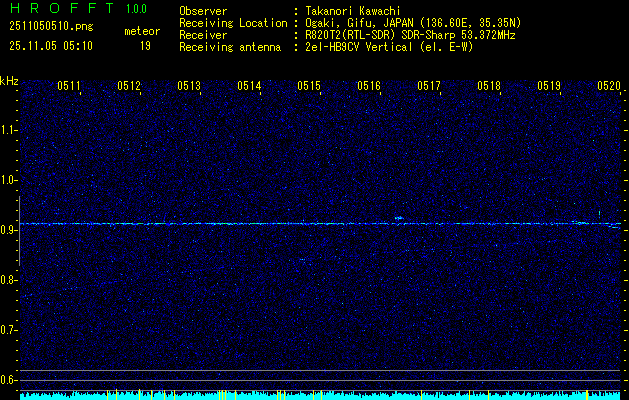
Task: Click the 0.6 kHz frequency label
Action: (x=8, y=380)
